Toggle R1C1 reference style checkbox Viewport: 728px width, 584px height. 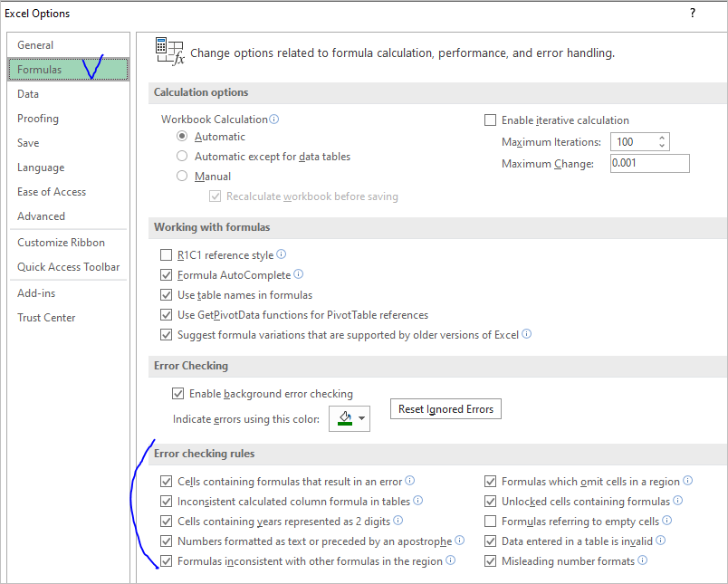tap(166, 254)
